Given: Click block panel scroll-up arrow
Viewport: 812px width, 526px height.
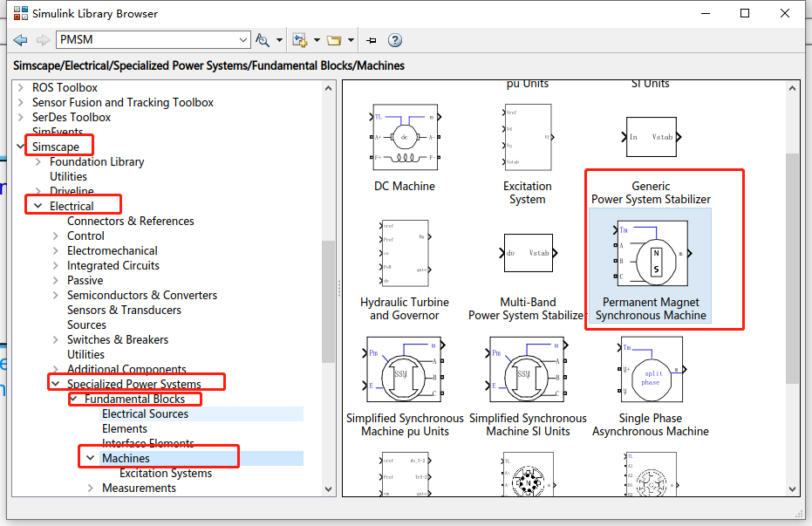Looking at the screenshot, I should click(792, 88).
